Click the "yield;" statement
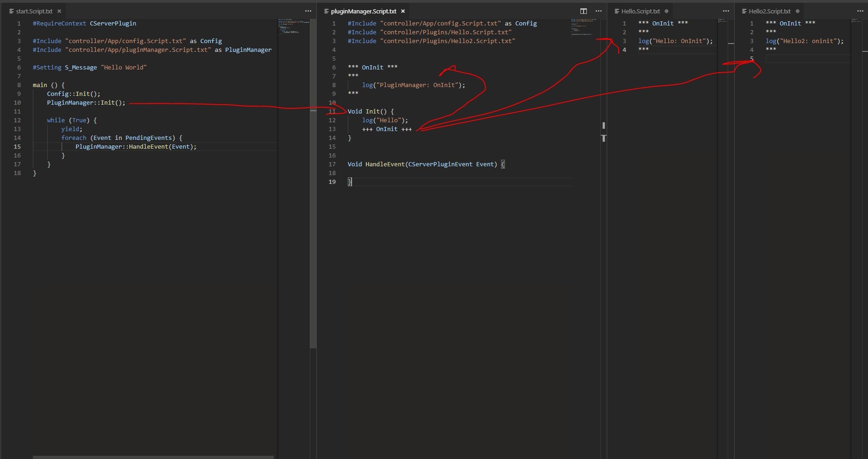The width and height of the screenshot is (868, 459). pyautogui.click(x=72, y=129)
